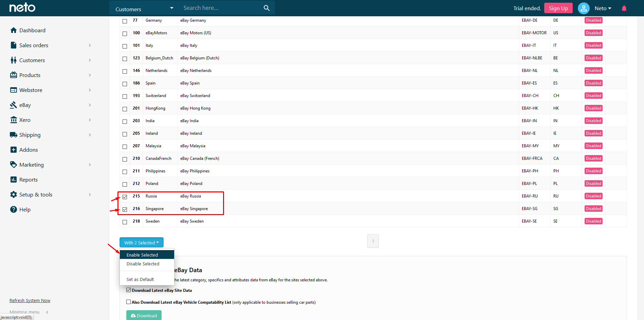Click the Sales orders document icon
The height and width of the screenshot is (320, 644).
click(x=14, y=45)
